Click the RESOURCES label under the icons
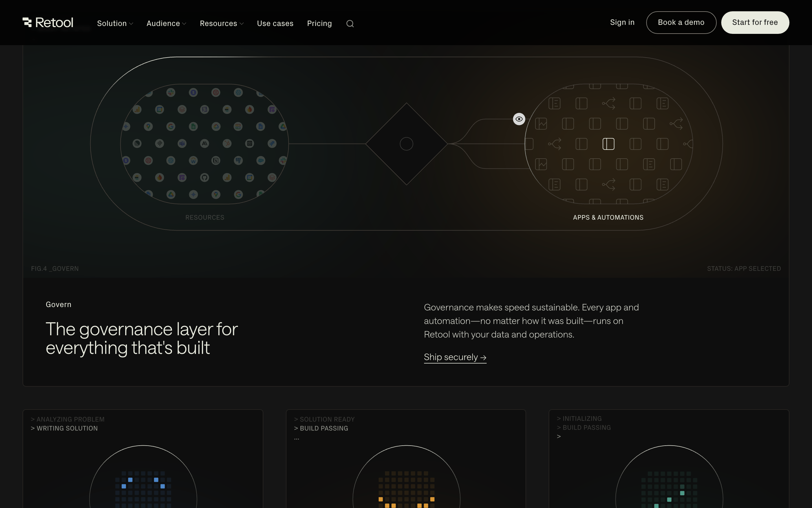812x508 pixels. 205,217
